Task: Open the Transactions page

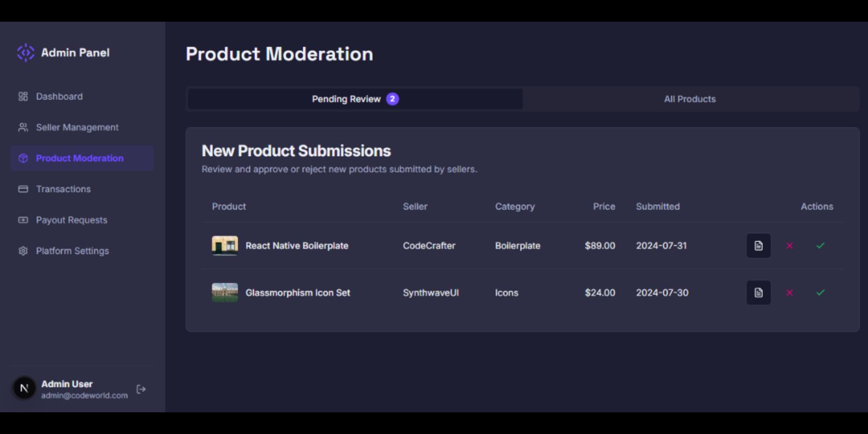Action: (63, 189)
